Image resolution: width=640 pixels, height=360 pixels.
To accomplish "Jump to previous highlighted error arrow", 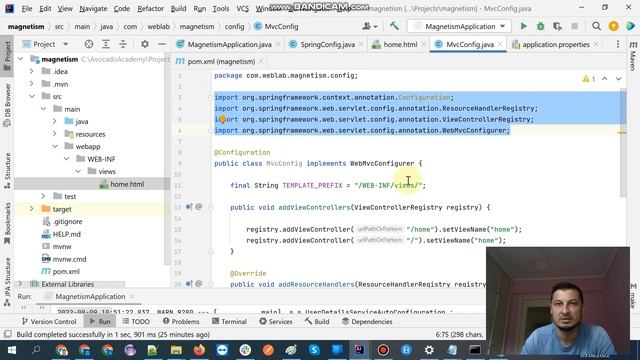I will pos(605,79).
